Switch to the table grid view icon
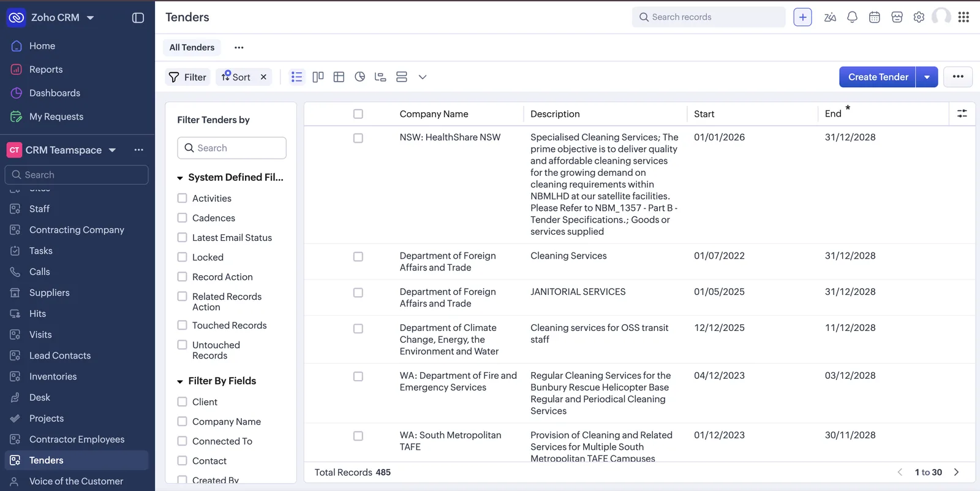 tap(339, 77)
